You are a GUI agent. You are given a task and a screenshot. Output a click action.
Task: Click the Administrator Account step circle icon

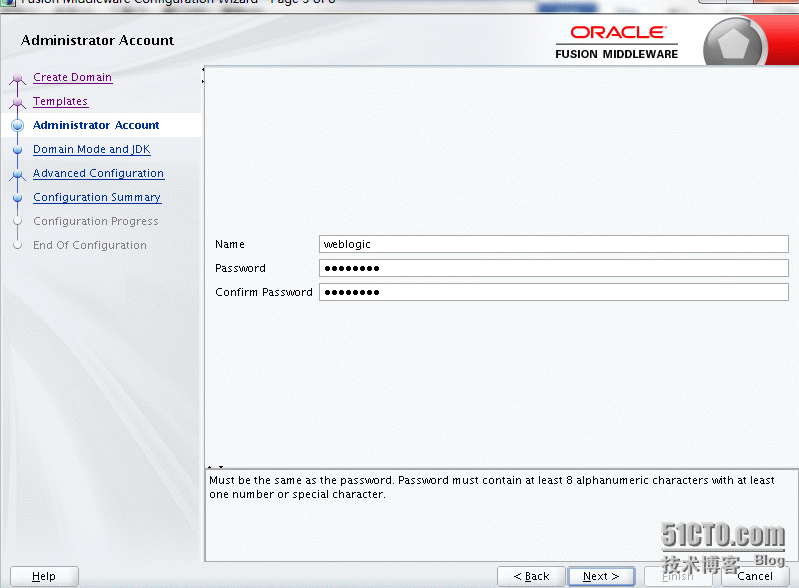click(x=17, y=125)
